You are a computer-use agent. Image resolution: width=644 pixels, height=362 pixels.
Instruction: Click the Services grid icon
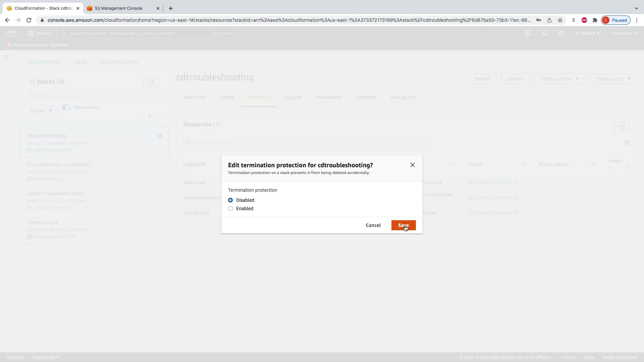pyautogui.click(x=31, y=33)
